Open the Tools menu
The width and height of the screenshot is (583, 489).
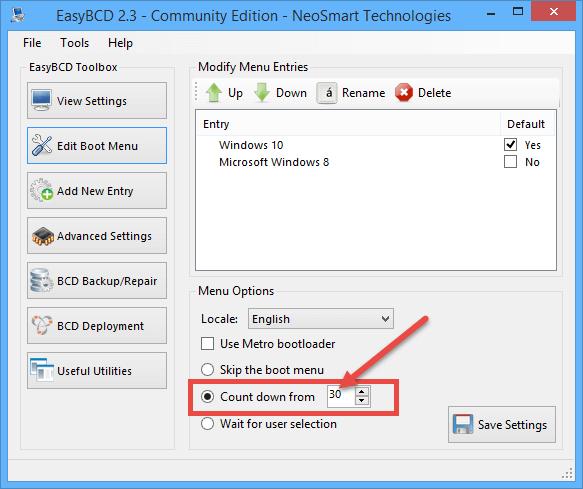pos(75,43)
